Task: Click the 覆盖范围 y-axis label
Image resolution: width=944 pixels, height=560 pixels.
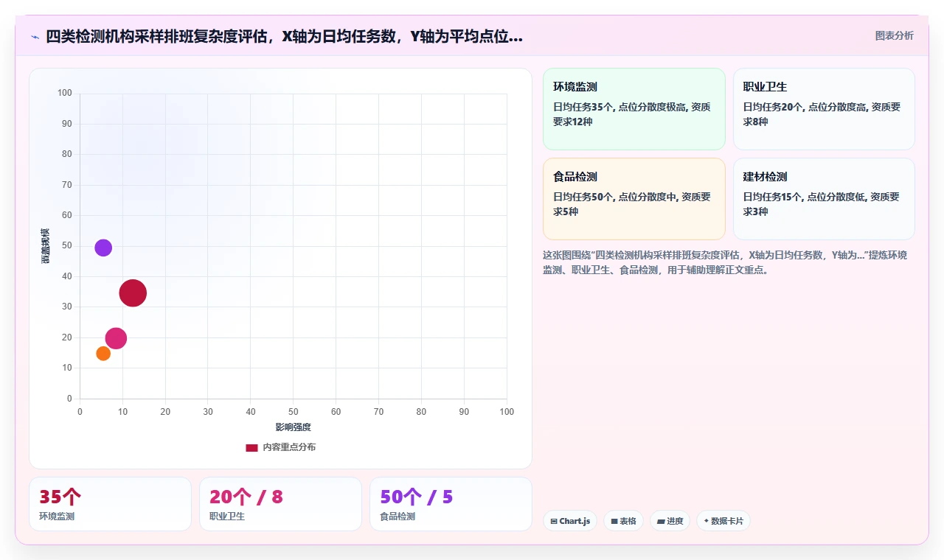Action: 46,246
